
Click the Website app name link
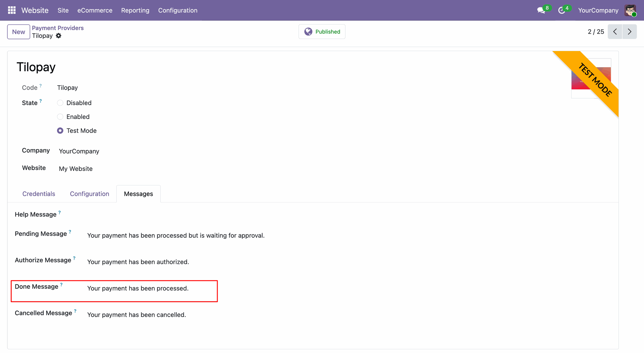(35, 10)
